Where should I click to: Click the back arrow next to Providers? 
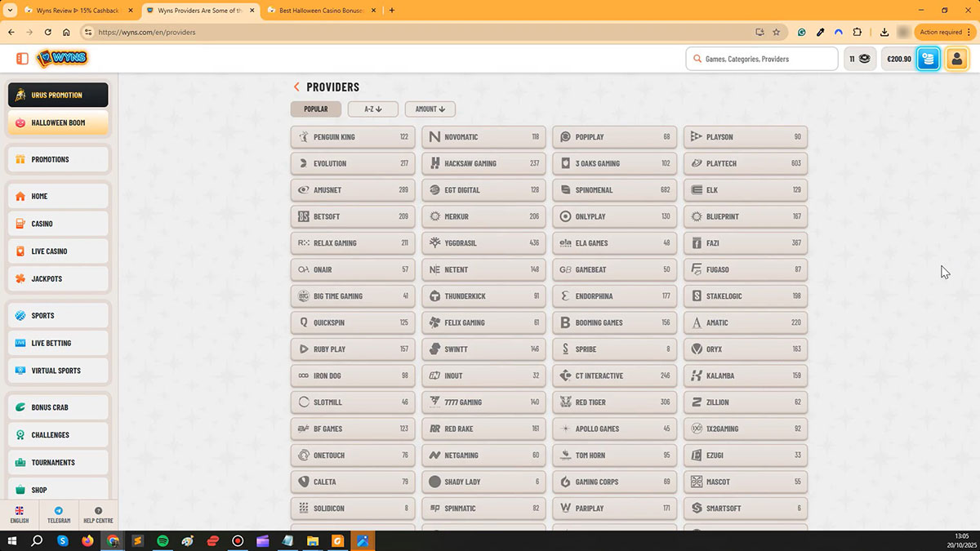(x=296, y=87)
